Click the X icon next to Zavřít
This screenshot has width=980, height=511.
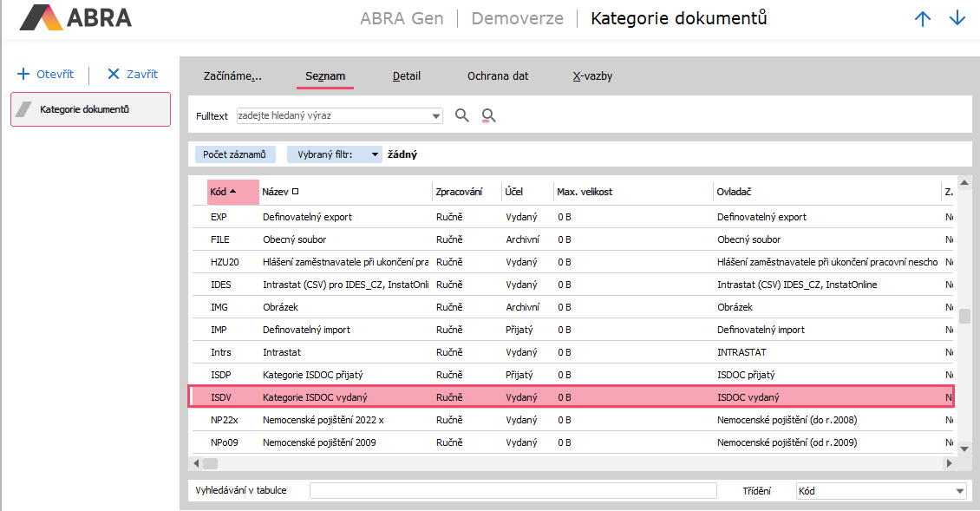click(113, 74)
